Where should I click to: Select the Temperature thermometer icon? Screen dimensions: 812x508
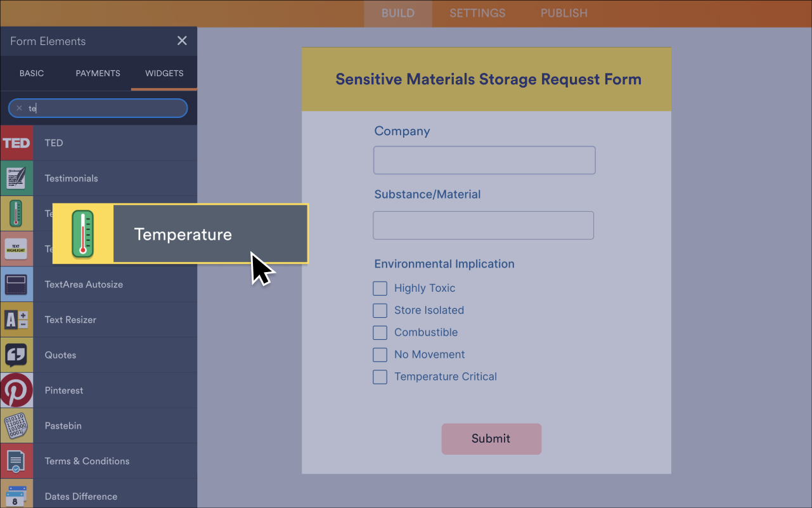[x=16, y=213]
